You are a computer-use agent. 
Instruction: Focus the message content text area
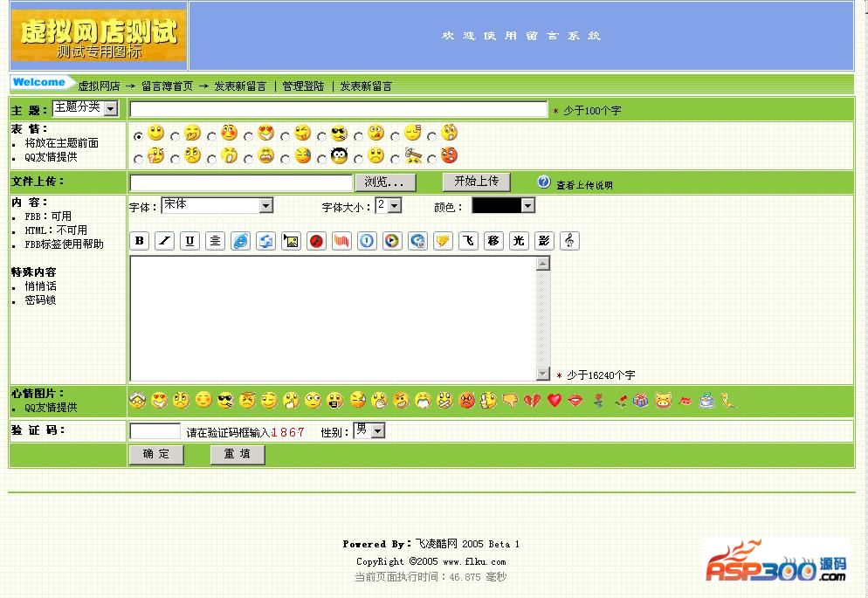334,319
